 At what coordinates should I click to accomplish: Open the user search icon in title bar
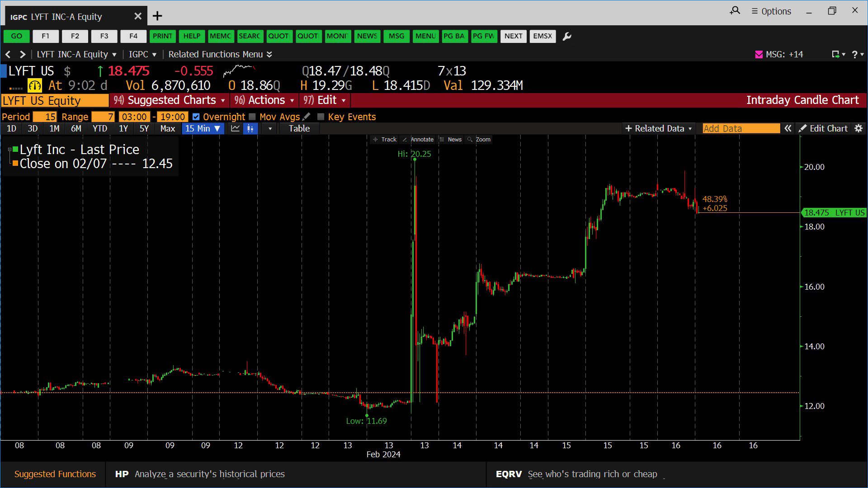point(735,10)
